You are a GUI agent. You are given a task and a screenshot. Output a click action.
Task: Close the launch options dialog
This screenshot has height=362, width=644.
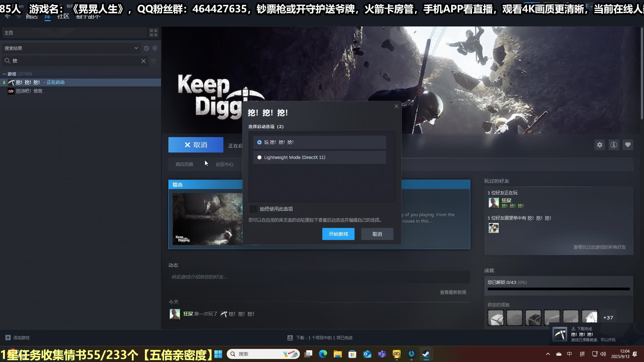[x=396, y=106]
